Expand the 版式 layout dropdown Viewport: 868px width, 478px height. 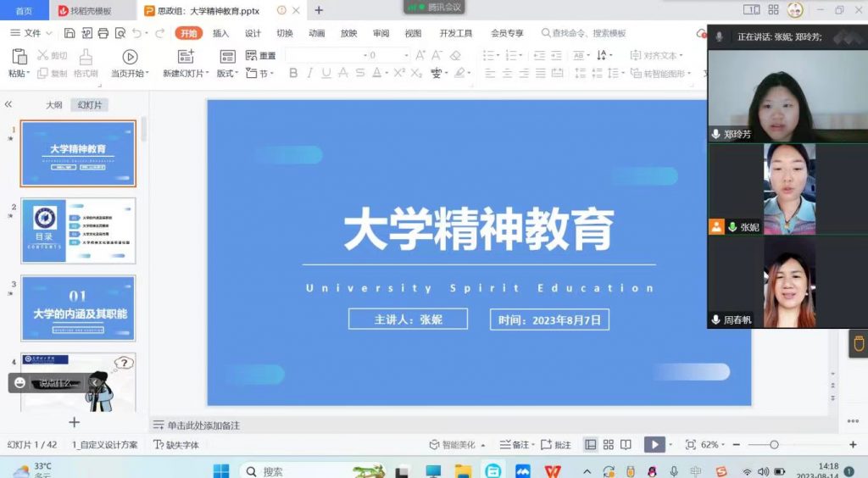tap(227, 74)
